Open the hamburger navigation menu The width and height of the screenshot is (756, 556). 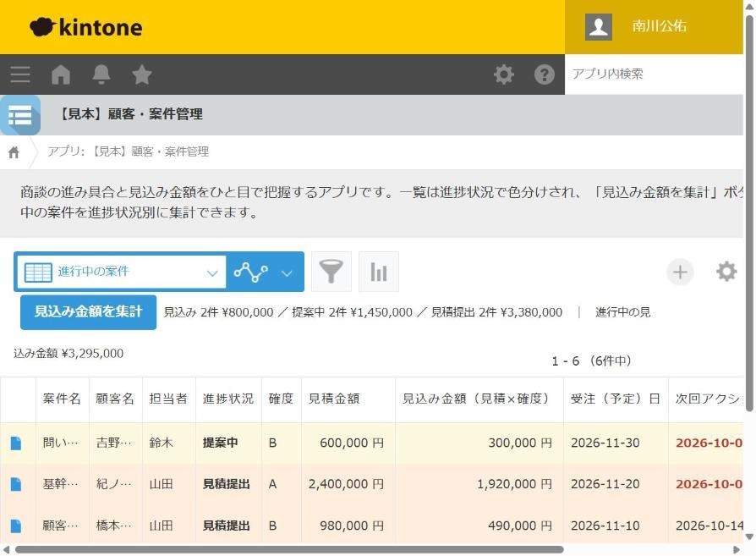(20, 74)
